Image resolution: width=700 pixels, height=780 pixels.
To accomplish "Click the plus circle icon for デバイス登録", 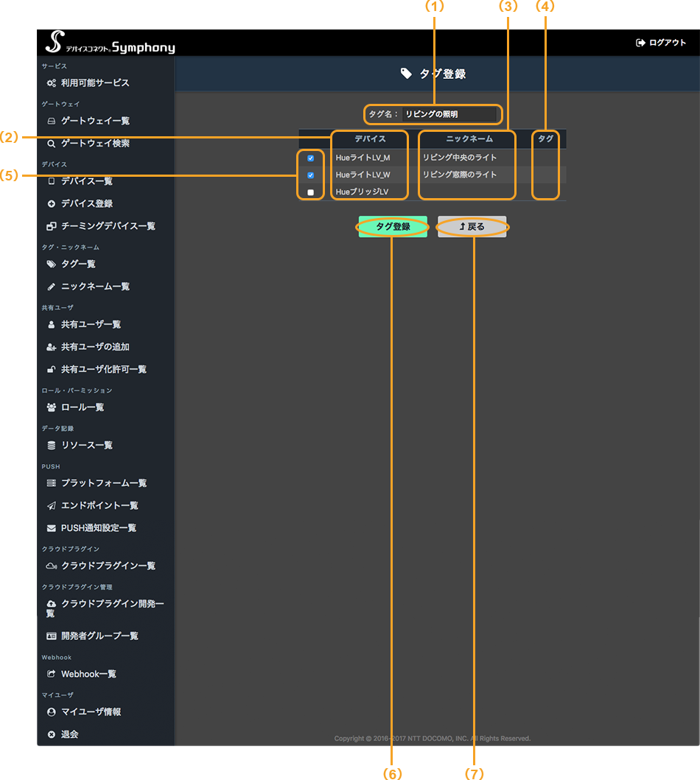I will (52, 204).
